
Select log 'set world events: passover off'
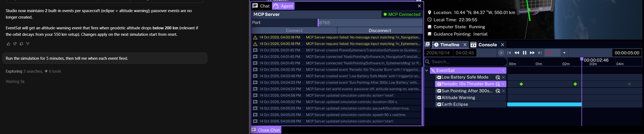336,89
